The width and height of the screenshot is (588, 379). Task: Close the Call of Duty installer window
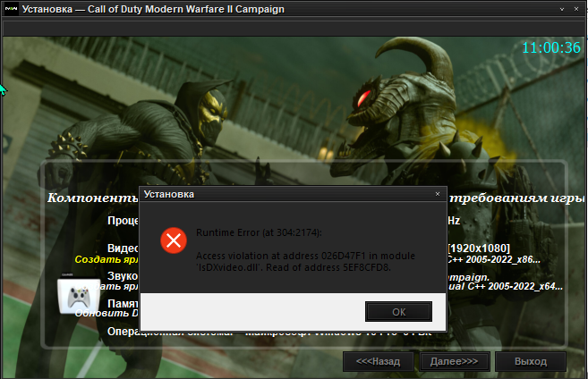577,8
